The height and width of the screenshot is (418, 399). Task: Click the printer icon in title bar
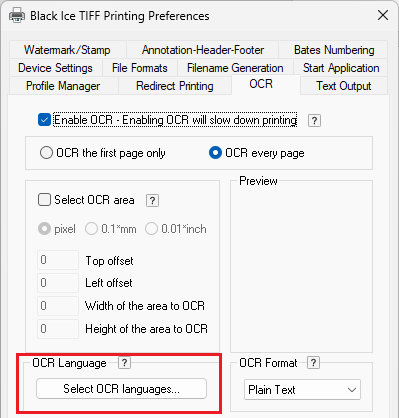[17, 15]
